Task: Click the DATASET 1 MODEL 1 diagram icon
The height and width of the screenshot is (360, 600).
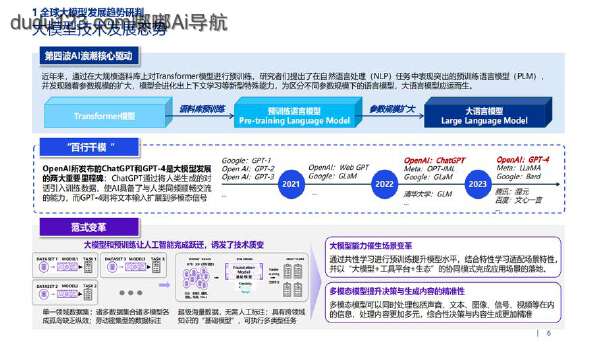Action: coord(65,265)
